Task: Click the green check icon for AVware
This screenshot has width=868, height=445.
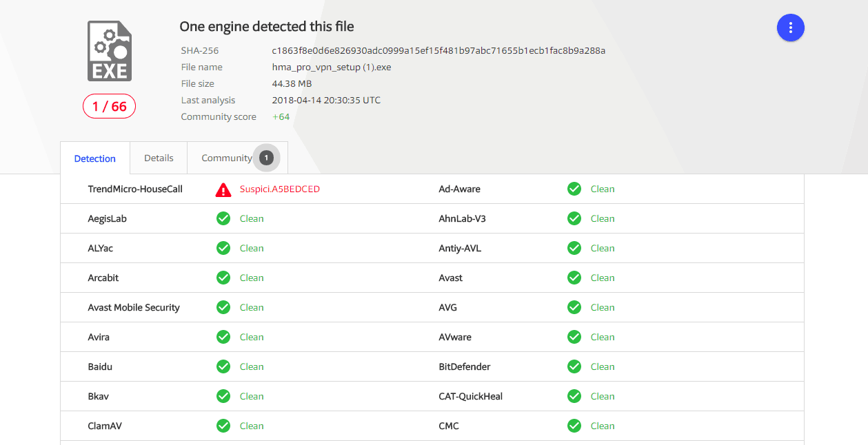Action: (x=574, y=337)
